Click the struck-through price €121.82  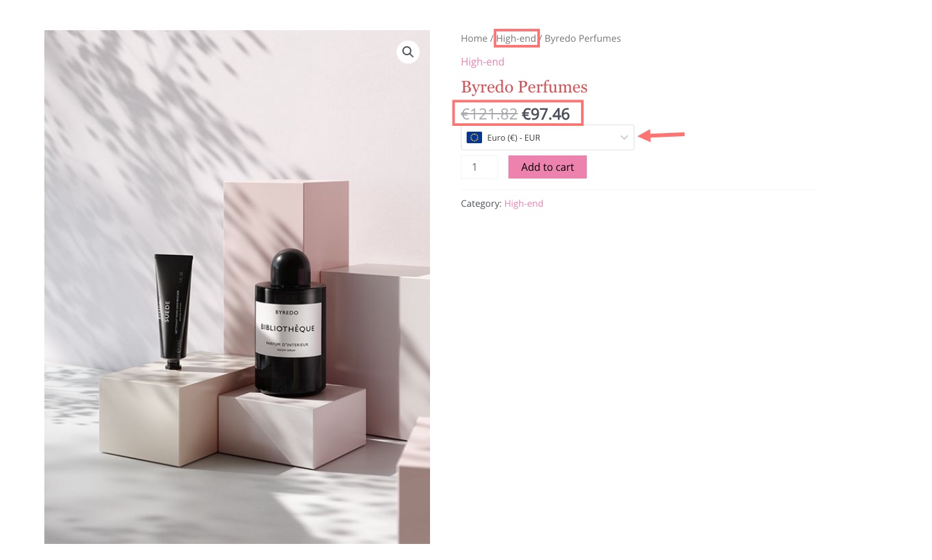click(x=489, y=114)
